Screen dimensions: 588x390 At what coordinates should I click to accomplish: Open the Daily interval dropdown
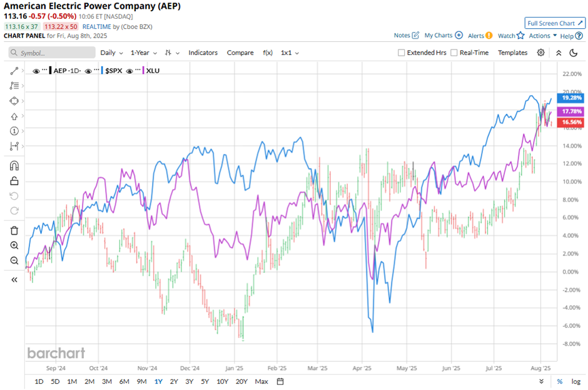click(x=112, y=53)
